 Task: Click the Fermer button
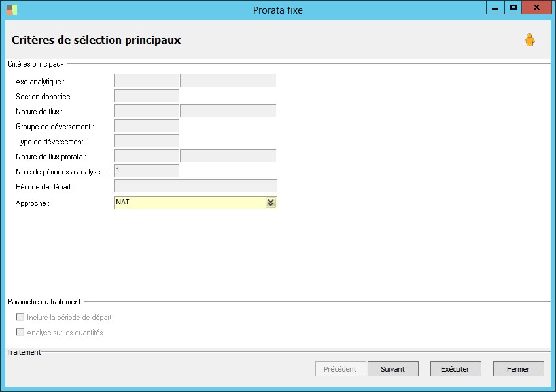(x=518, y=369)
